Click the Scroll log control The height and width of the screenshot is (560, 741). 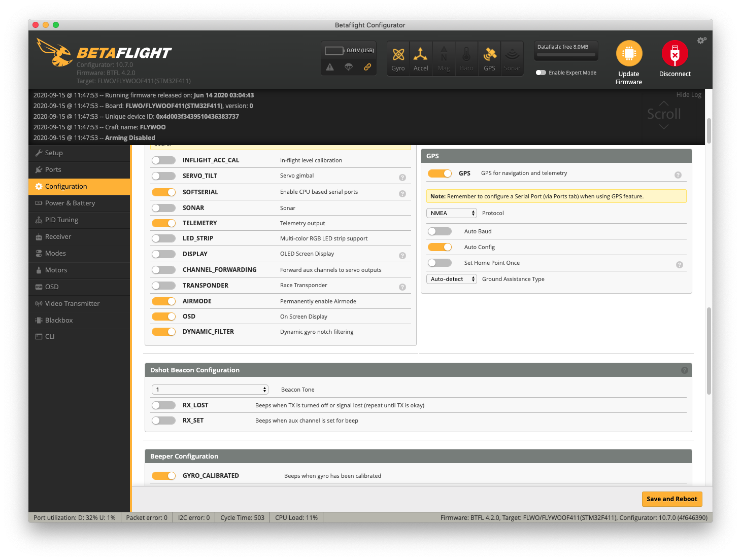[x=664, y=115]
